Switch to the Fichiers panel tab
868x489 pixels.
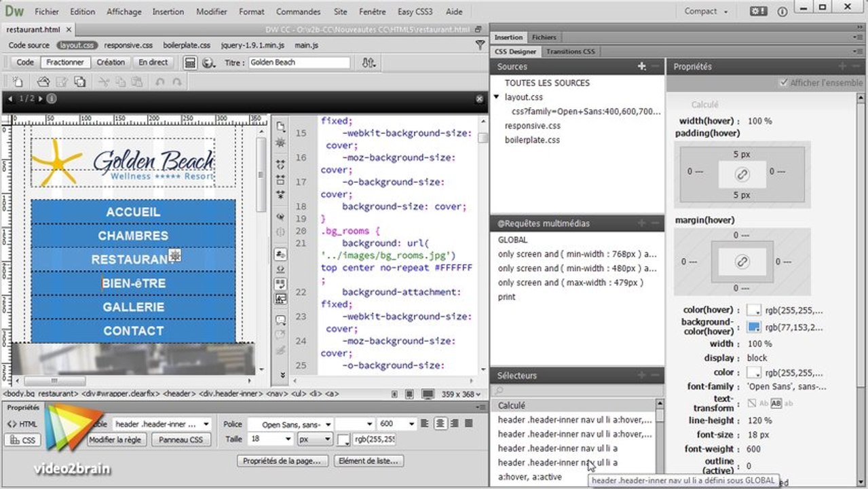point(544,37)
